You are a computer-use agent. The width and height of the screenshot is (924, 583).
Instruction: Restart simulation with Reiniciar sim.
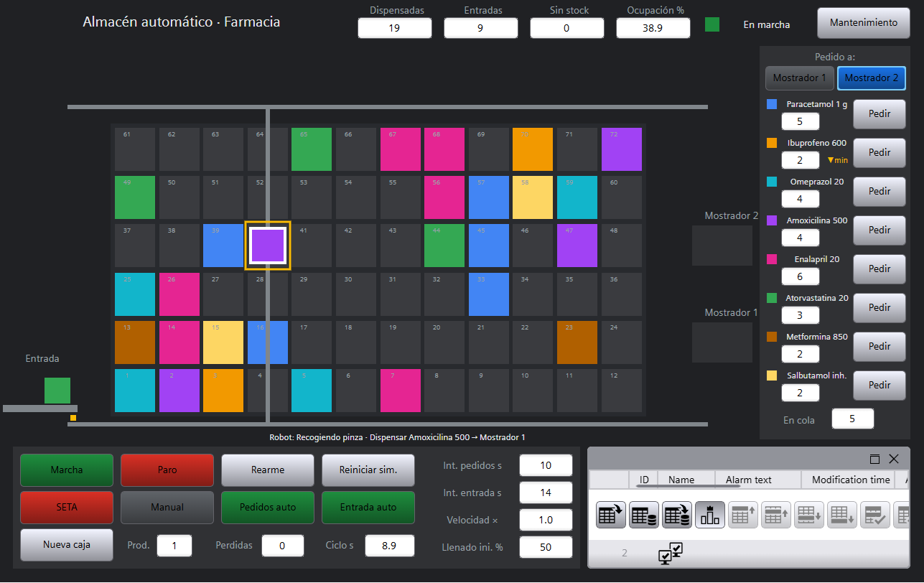368,470
